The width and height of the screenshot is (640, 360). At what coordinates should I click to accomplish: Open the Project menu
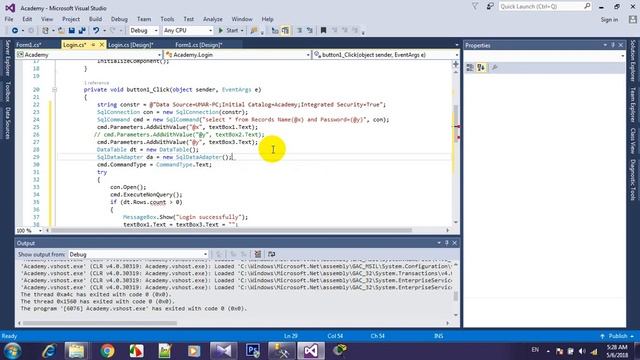(71, 19)
